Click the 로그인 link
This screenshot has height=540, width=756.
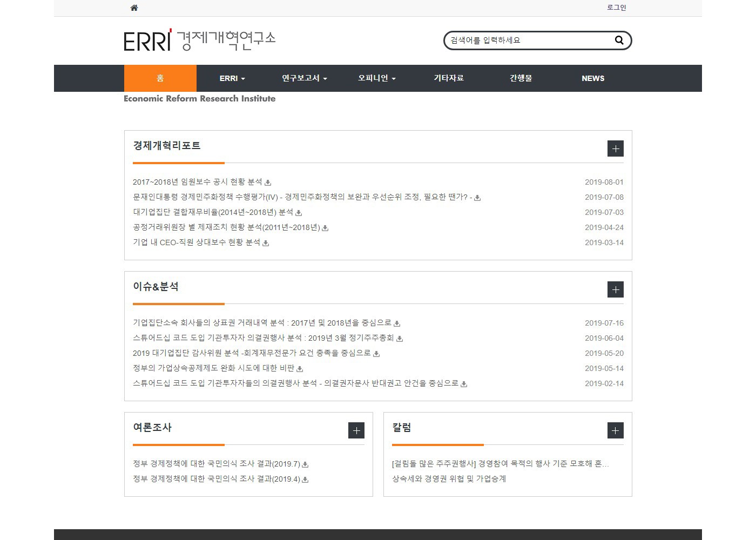(616, 8)
